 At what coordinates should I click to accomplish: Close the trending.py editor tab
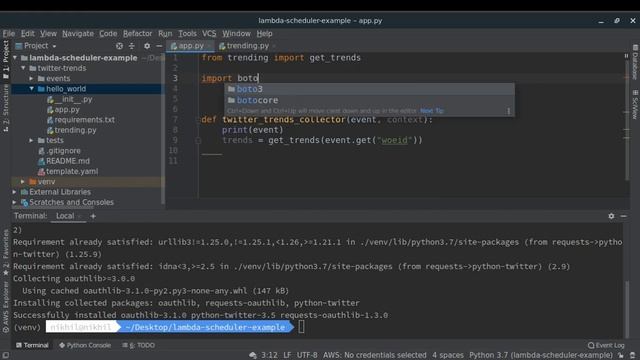coord(274,46)
